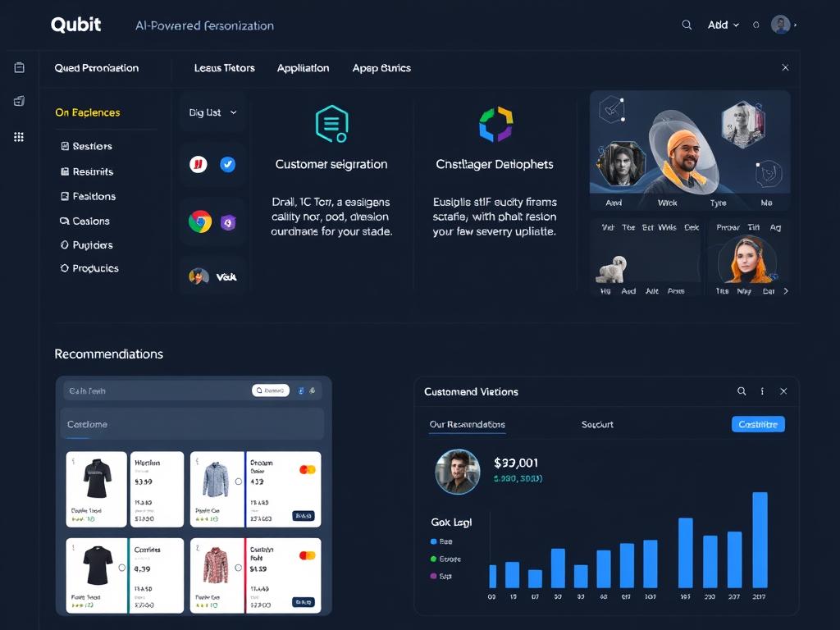Select the white poodle thumbnail
The width and height of the screenshot is (840, 630).
coord(611,269)
